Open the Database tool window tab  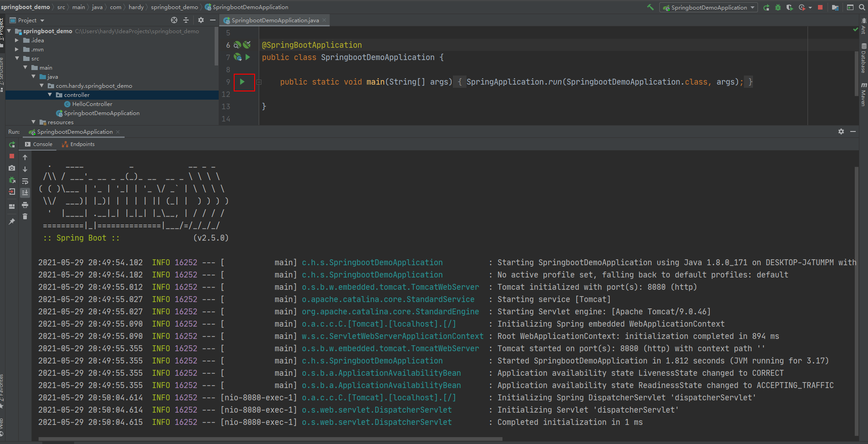(x=863, y=58)
